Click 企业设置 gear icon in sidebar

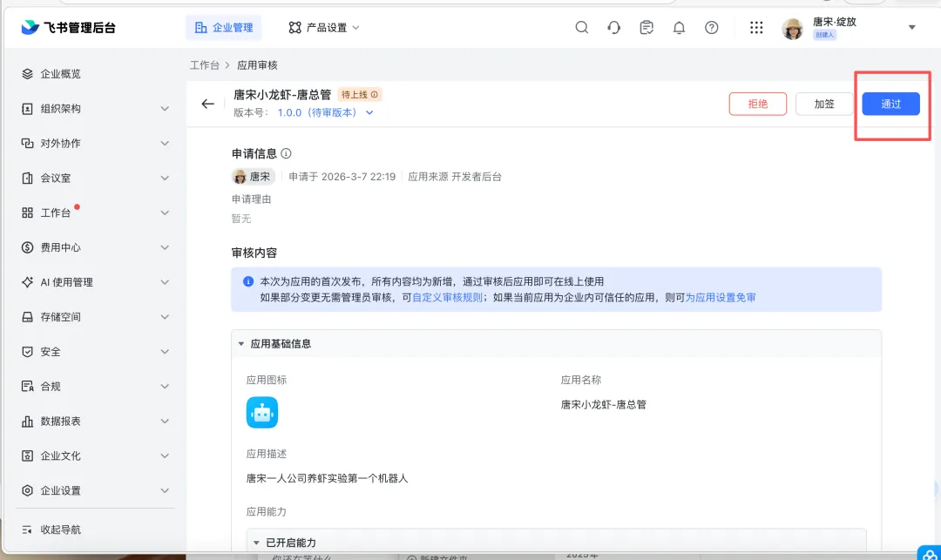(27, 490)
